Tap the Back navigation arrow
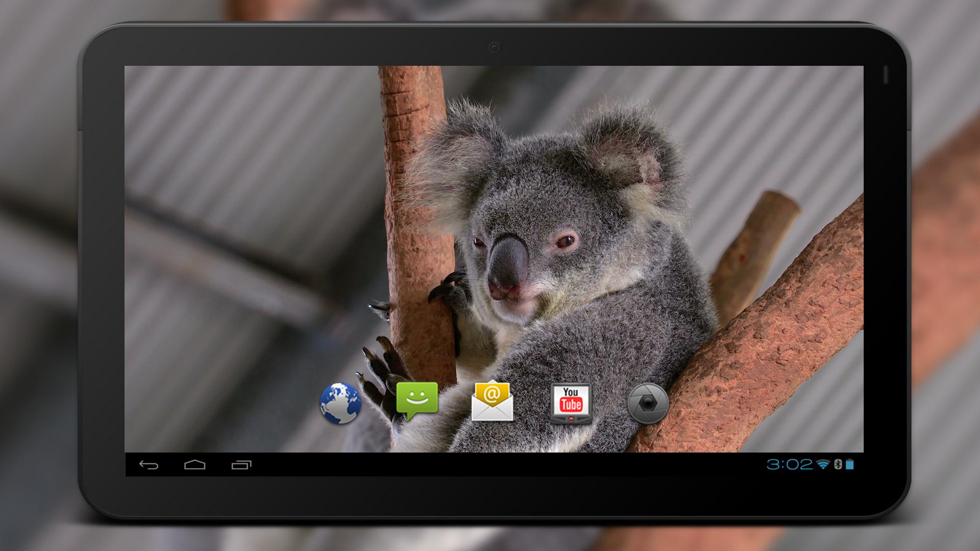Image resolution: width=980 pixels, height=551 pixels. 149,465
